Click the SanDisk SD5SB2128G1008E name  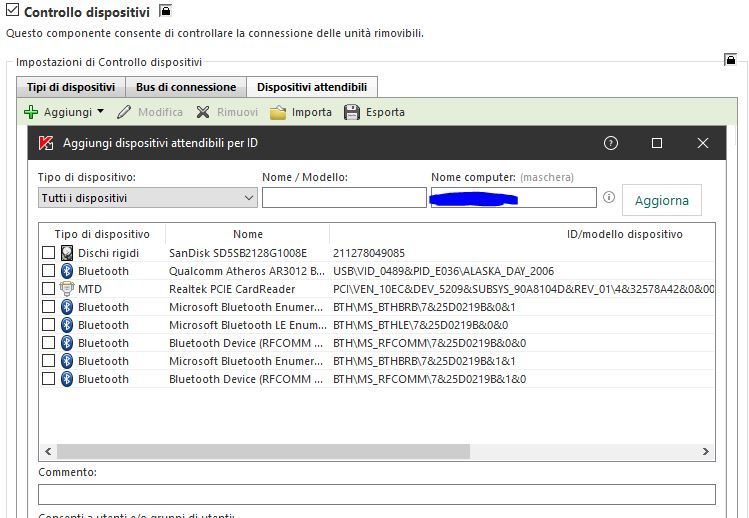click(238, 253)
